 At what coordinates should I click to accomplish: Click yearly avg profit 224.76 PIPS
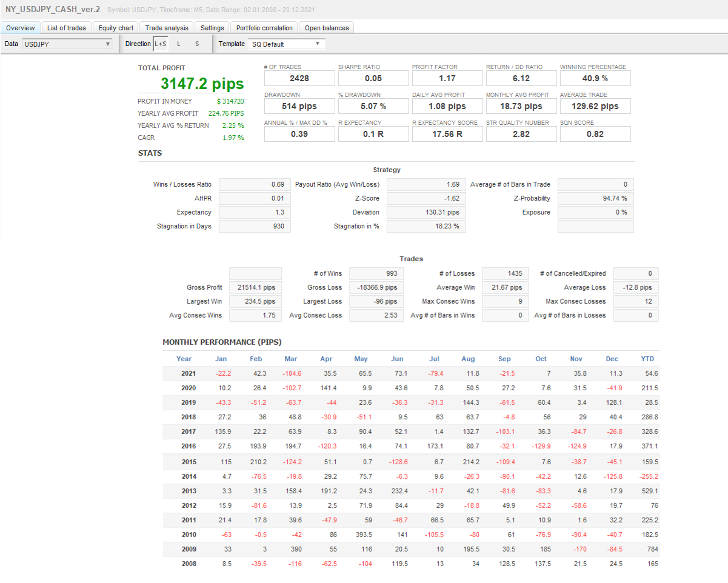click(x=226, y=113)
